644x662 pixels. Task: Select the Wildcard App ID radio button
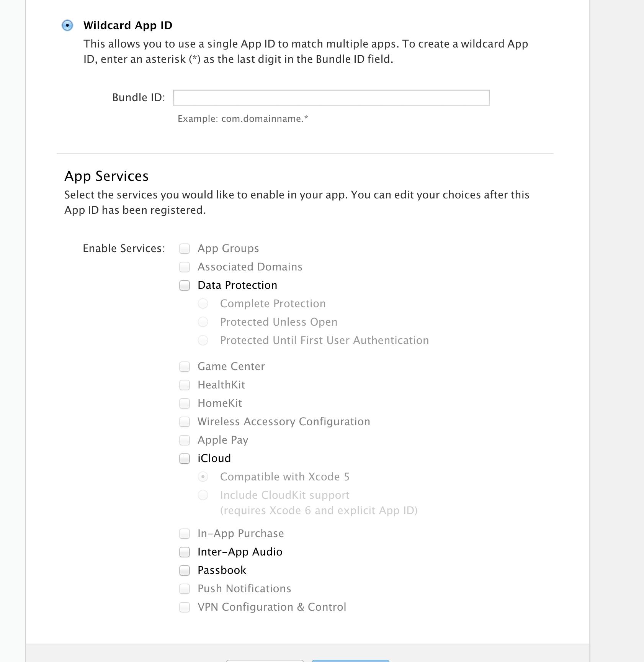pos(67,26)
